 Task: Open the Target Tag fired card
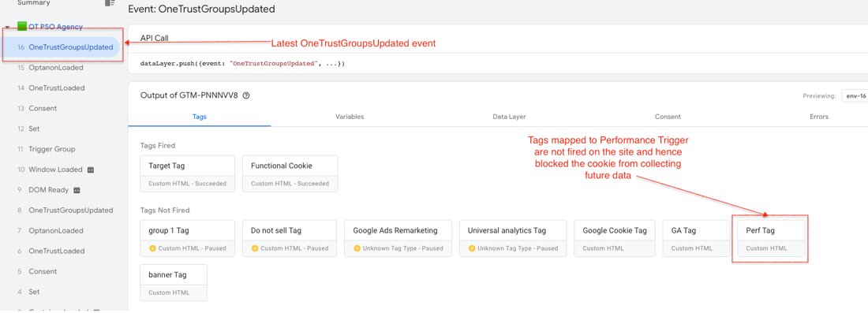pyautogui.click(x=188, y=173)
